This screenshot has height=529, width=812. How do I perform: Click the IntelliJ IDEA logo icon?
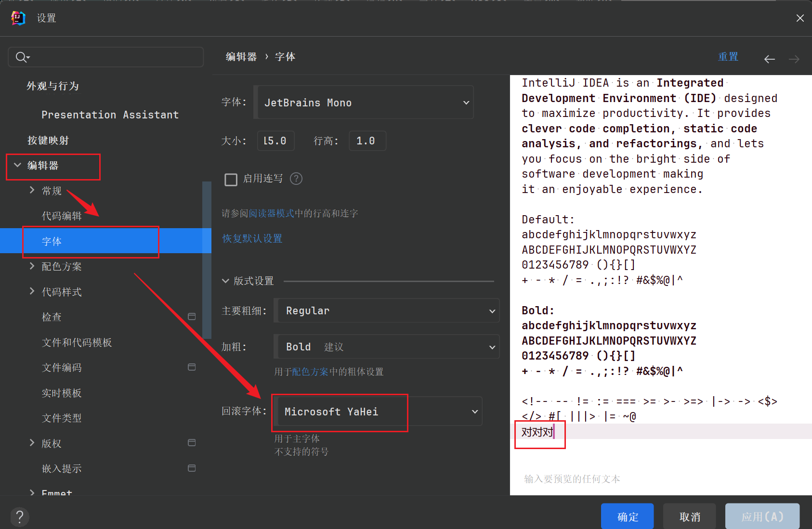pos(18,18)
